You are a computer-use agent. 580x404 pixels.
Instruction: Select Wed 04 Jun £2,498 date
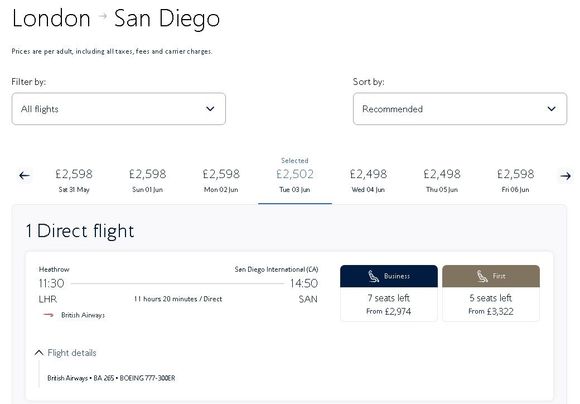click(368, 180)
